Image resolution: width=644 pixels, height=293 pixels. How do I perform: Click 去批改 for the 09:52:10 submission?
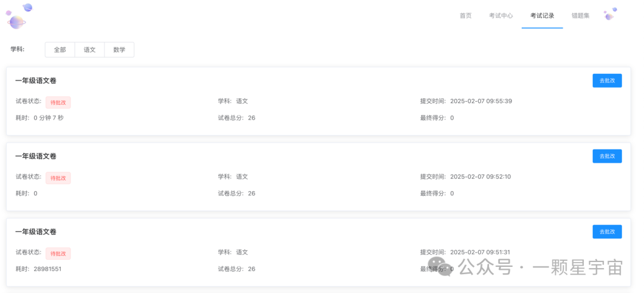click(x=607, y=157)
